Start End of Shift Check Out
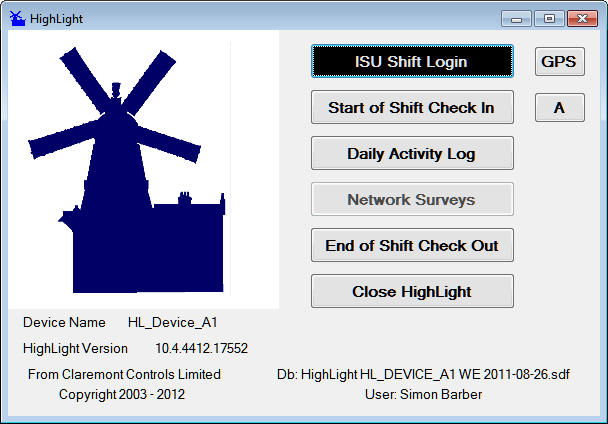 click(412, 245)
